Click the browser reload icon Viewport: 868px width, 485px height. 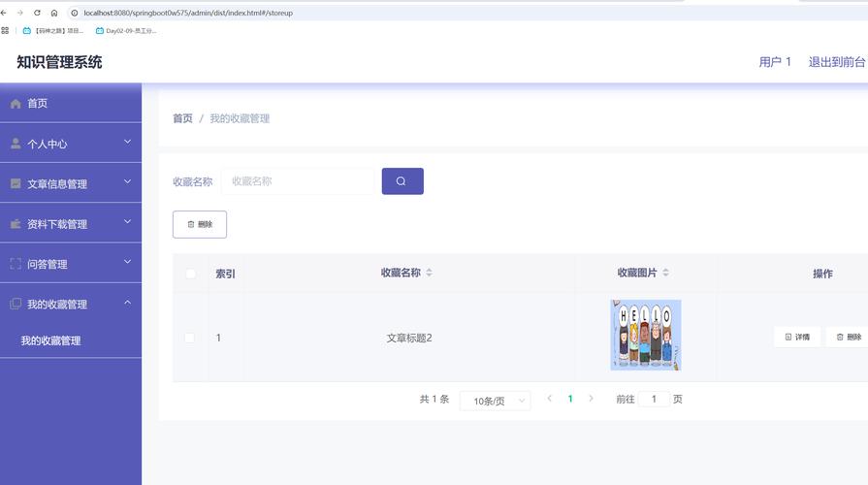coord(37,13)
